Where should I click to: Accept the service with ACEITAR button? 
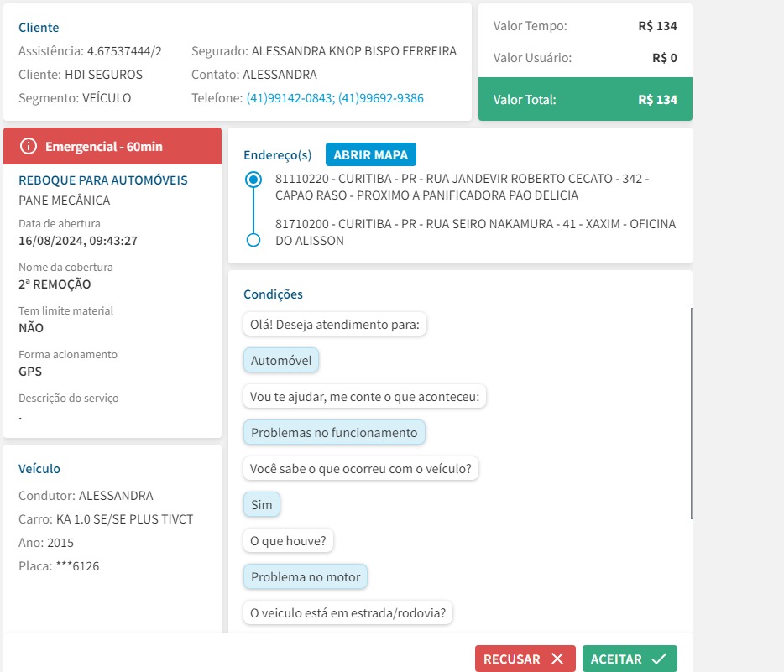pos(630,659)
